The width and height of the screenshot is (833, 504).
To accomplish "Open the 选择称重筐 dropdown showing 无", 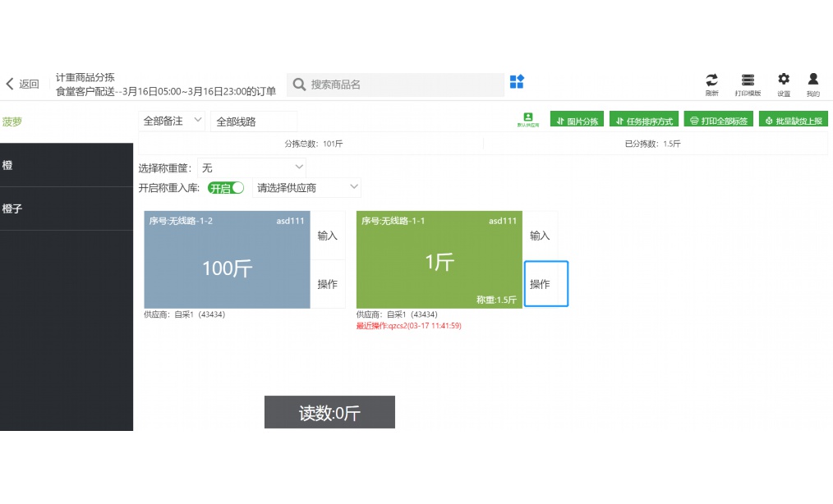I will [252, 167].
